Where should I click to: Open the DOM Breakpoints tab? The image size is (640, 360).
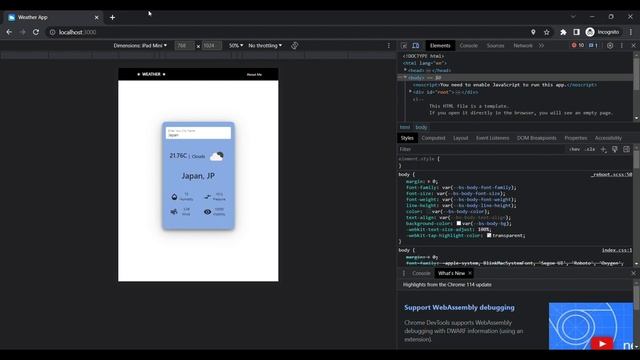point(536,138)
